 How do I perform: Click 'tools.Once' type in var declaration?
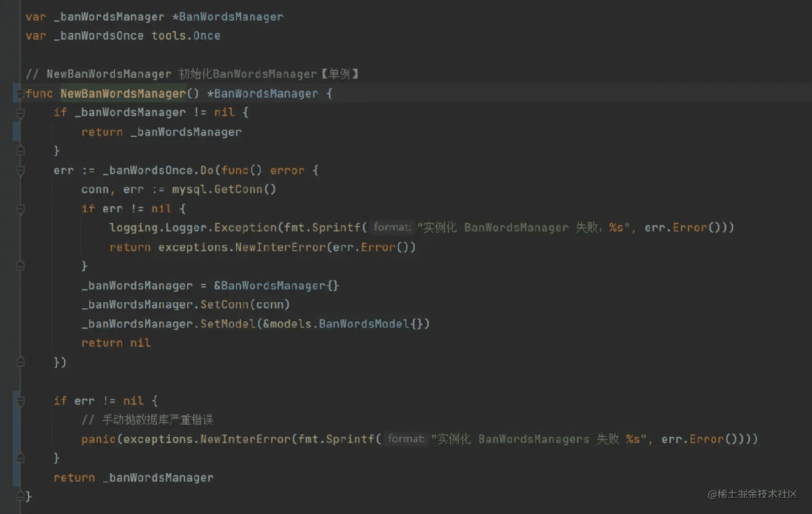point(186,36)
